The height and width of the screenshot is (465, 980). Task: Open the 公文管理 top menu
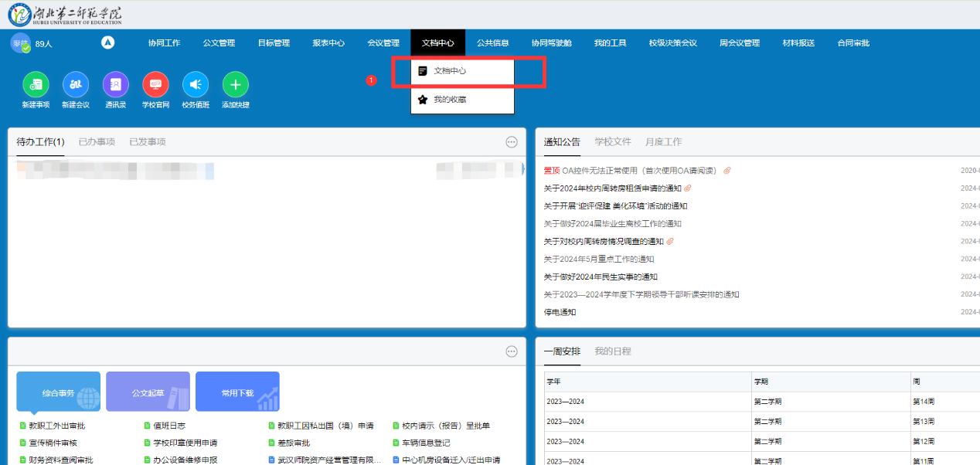219,43
